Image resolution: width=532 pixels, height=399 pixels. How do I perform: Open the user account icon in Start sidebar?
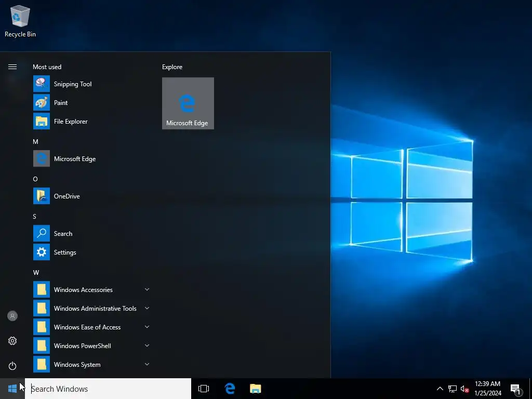click(x=12, y=316)
